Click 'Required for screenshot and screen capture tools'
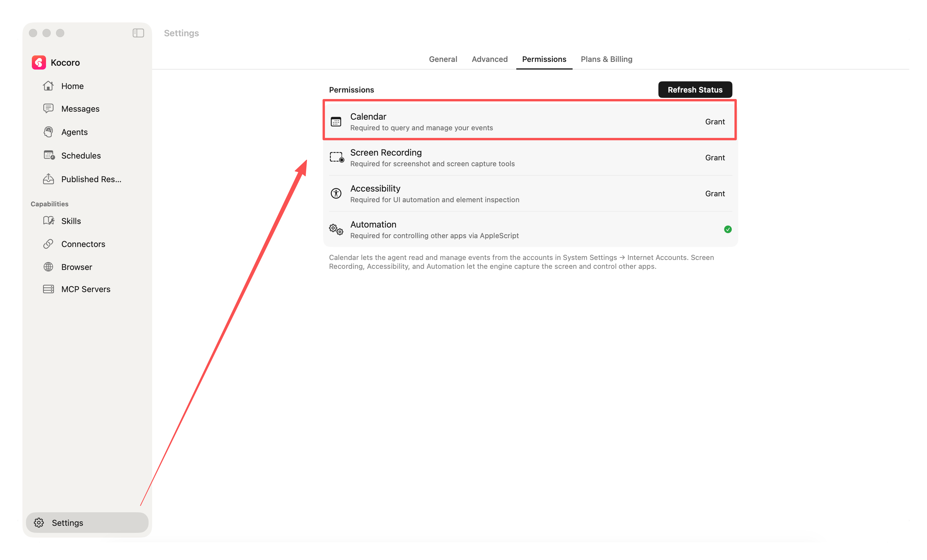The width and height of the screenshot is (927, 560). pyautogui.click(x=432, y=164)
